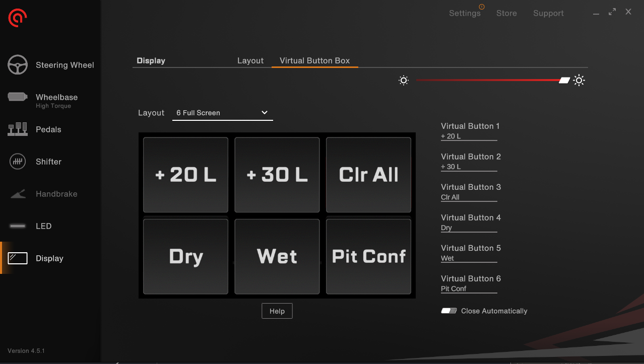Click the Version 4.5.1 text
This screenshot has width=644, height=364.
tap(26, 350)
